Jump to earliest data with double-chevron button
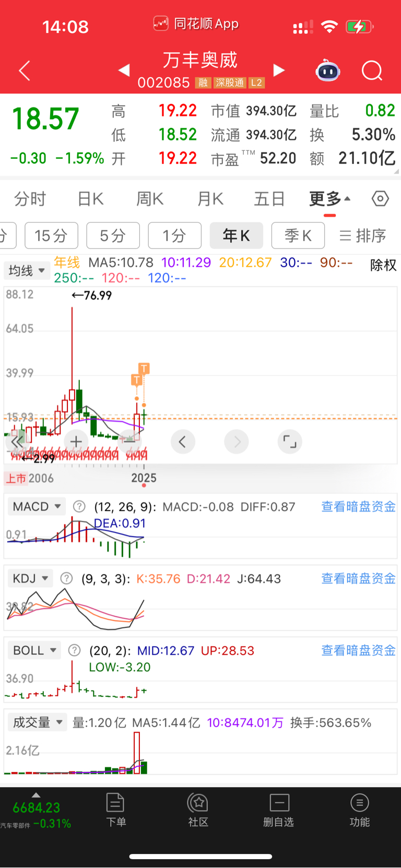The height and width of the screenshot is (868, 401). (x=18, y=442)
